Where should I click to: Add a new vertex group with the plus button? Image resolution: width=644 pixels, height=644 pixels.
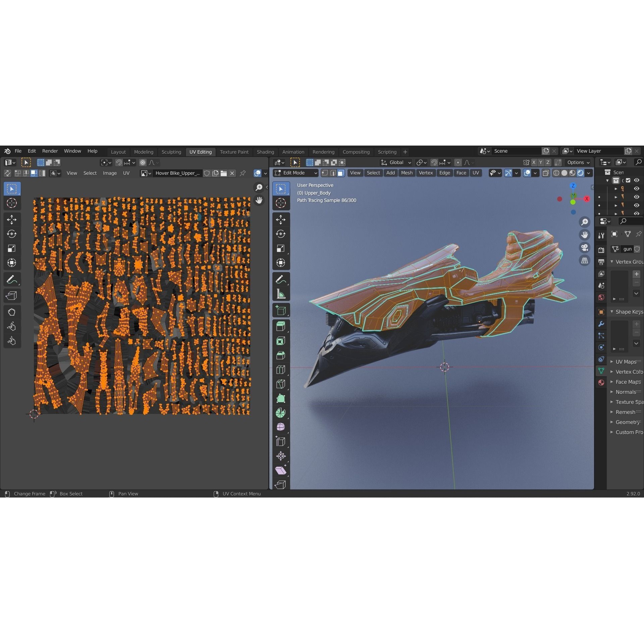[637, 274]
